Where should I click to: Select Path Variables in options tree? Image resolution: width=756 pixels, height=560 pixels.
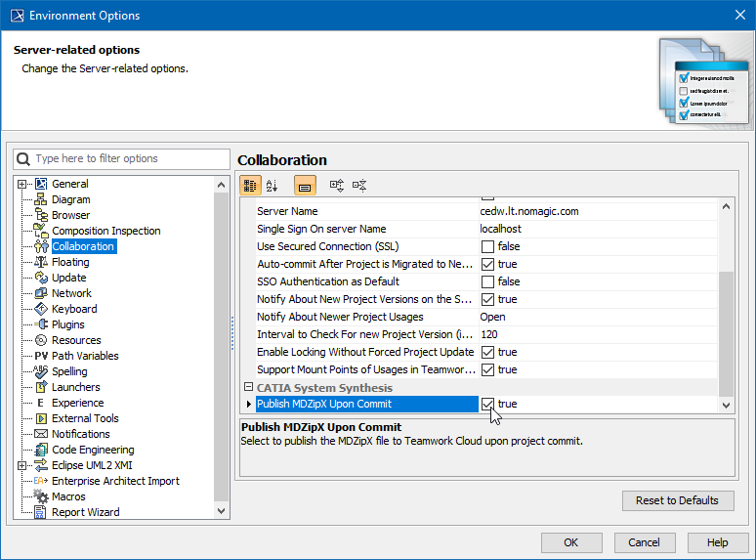coord(85,356)
